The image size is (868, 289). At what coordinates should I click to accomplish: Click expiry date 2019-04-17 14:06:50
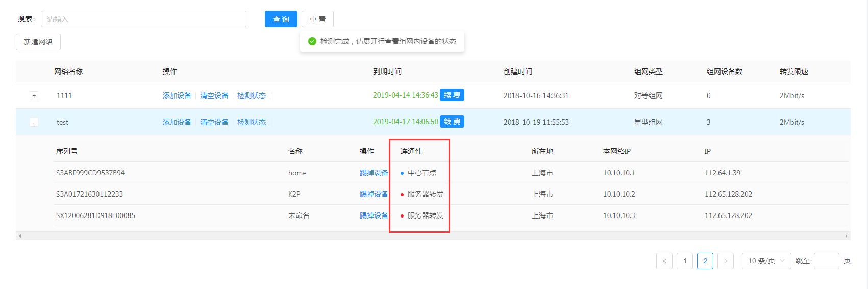pos(406,122)
